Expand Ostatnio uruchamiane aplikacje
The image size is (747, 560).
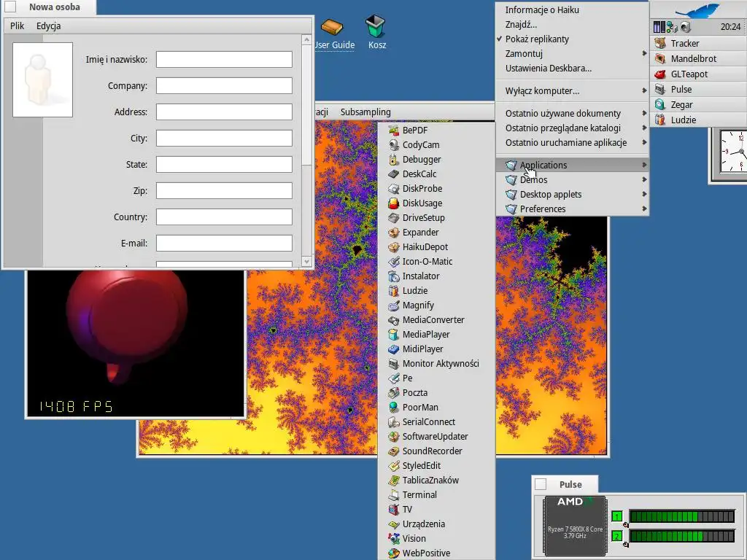pos(572,142)
